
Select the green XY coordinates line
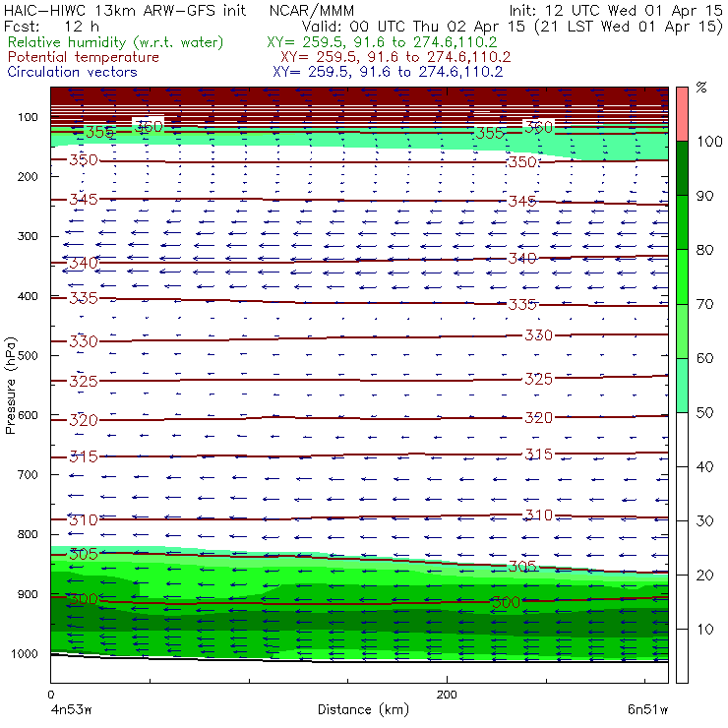pyautogui.click(x=382, y=42)
